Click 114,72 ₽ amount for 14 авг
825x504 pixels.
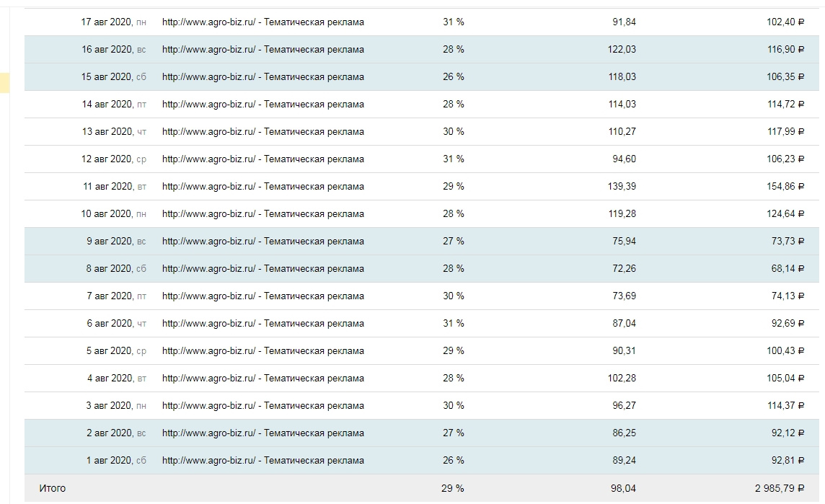[x=785, y=104]
